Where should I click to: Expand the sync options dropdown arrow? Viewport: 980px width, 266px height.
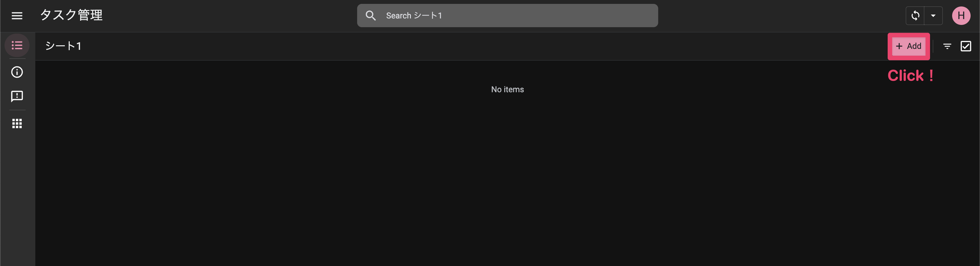[x=933, y=16]
